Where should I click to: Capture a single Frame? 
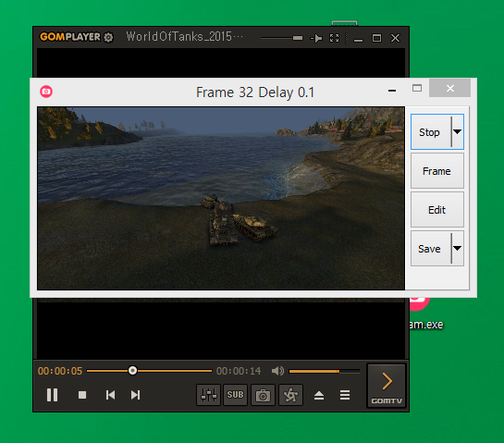coord(437,171)
